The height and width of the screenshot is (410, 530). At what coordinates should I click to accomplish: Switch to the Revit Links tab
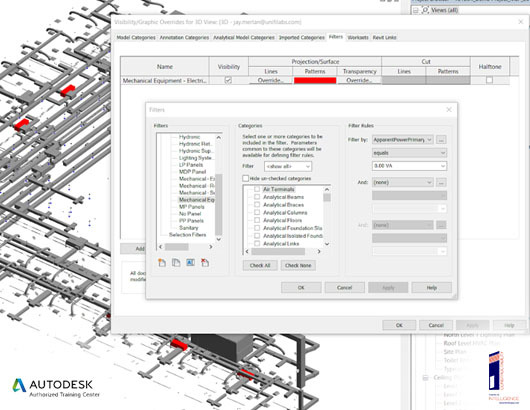[x=384, y=38]
